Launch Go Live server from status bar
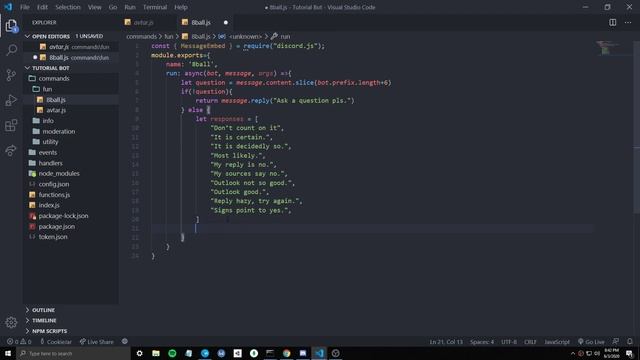 tap(591, 342)
